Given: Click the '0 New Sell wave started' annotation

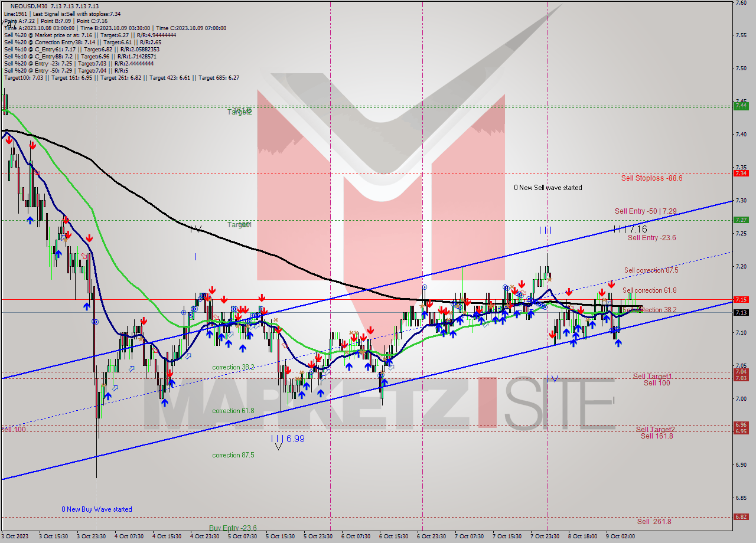Looking at the screenshot, I should [548, 188].
